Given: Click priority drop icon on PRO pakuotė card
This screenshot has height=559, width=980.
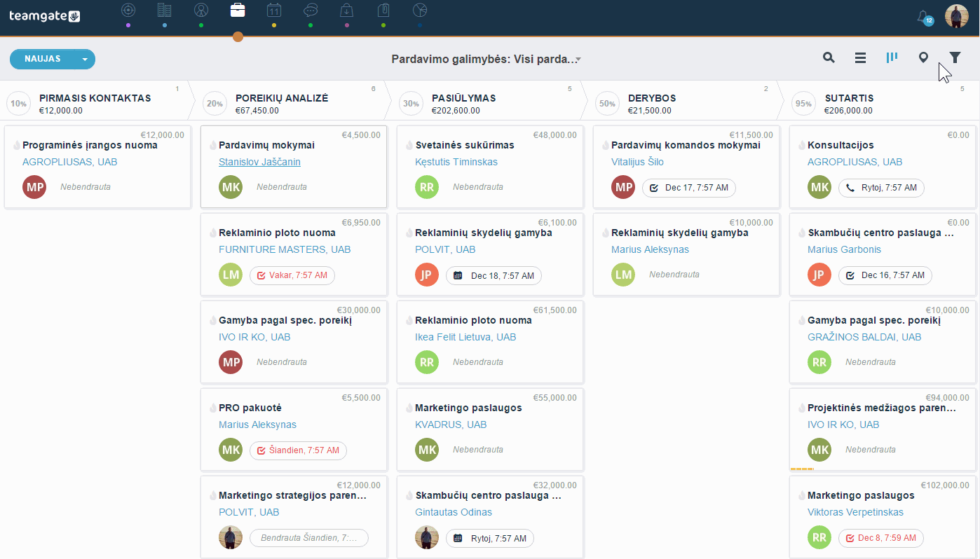Looking at the screenshot, I should coord(213,408).
